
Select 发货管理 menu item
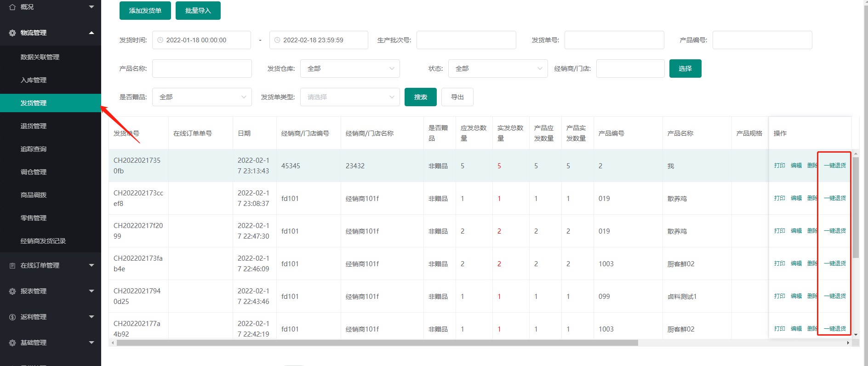click(51, 103)
